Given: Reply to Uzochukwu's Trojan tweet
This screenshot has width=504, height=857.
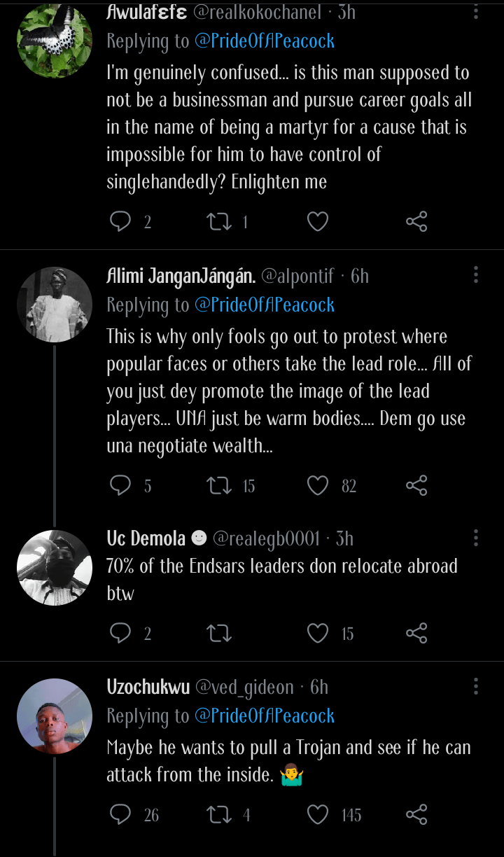Looking at the screenshot, I should [121, 814].
